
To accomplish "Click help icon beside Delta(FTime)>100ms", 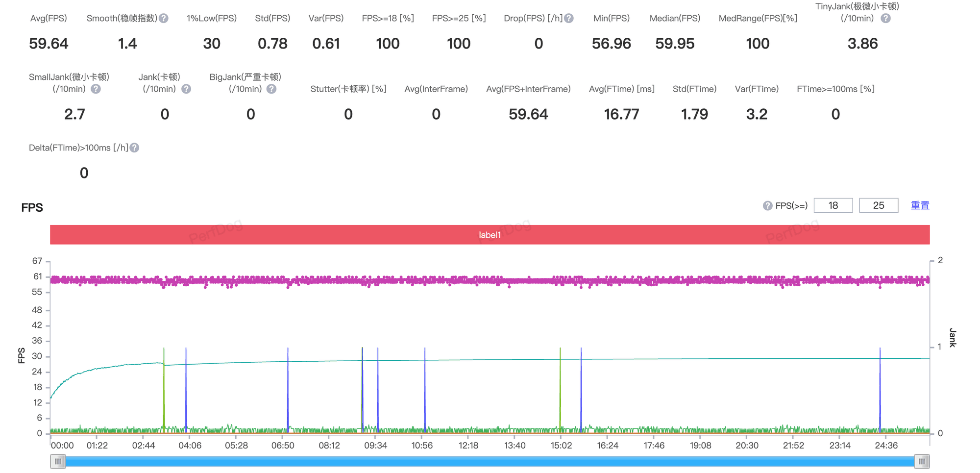I will point(134,148).
